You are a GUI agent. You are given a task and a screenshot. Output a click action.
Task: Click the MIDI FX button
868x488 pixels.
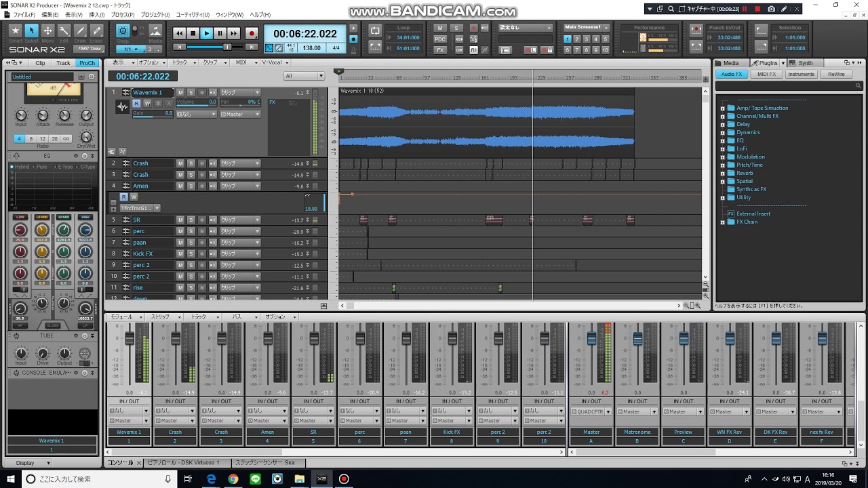click(x=767, y=74)
